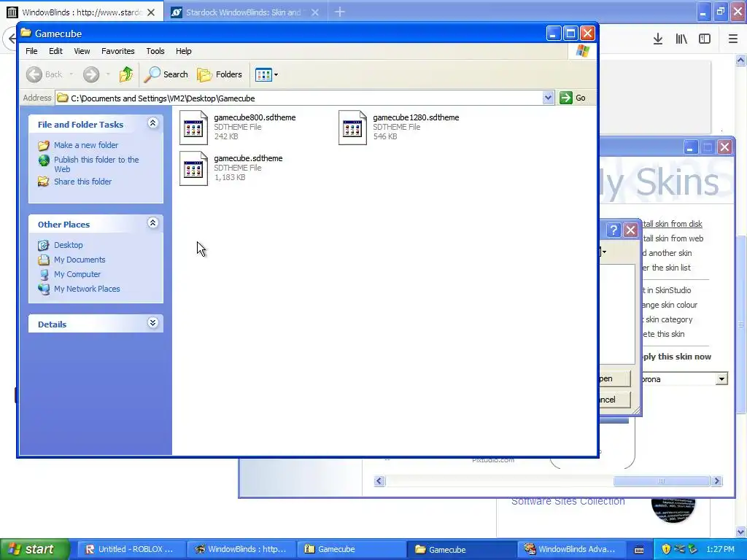Open the Favorites menu
The width and height of the screenshot is (747, 560).
point(117,51)
